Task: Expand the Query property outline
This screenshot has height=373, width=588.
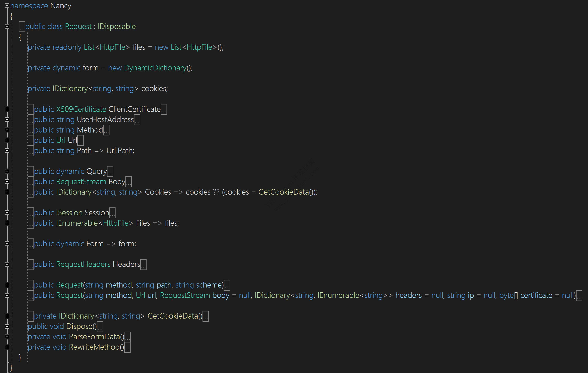Action: (7, 171)
